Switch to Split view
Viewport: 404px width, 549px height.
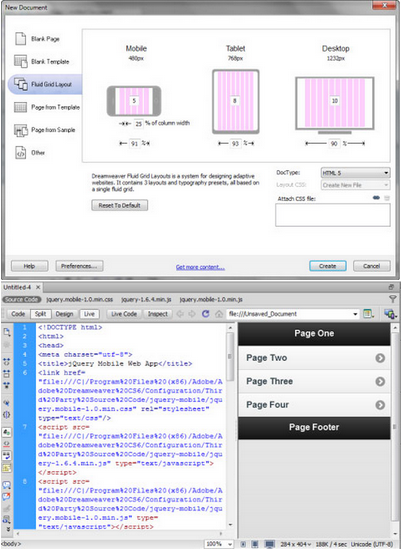[41, 314]
